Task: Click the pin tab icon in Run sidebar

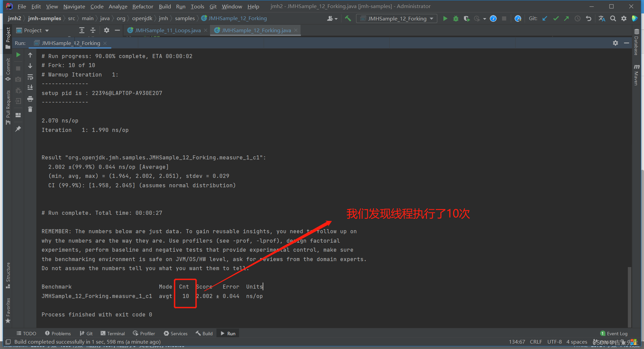Action: coord(18,129)
